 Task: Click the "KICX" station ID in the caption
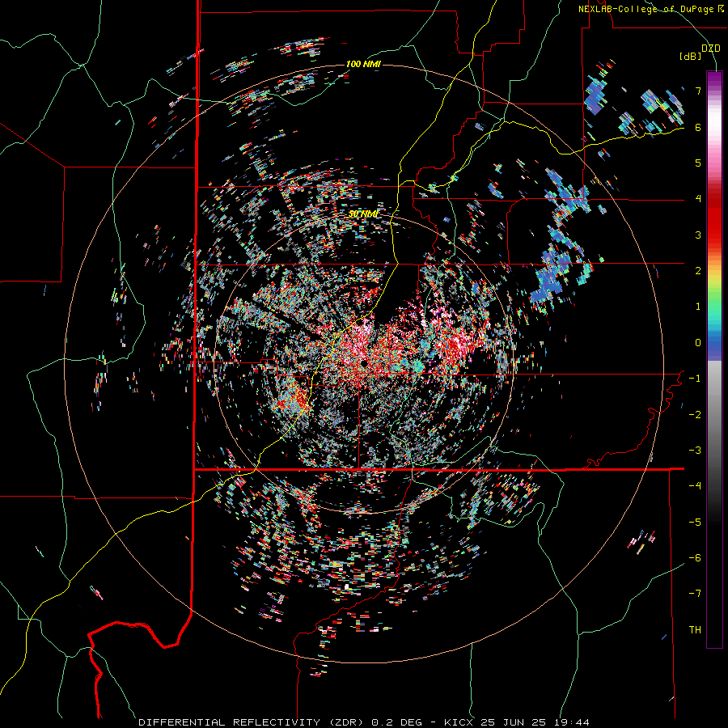[x=459, y=722]
